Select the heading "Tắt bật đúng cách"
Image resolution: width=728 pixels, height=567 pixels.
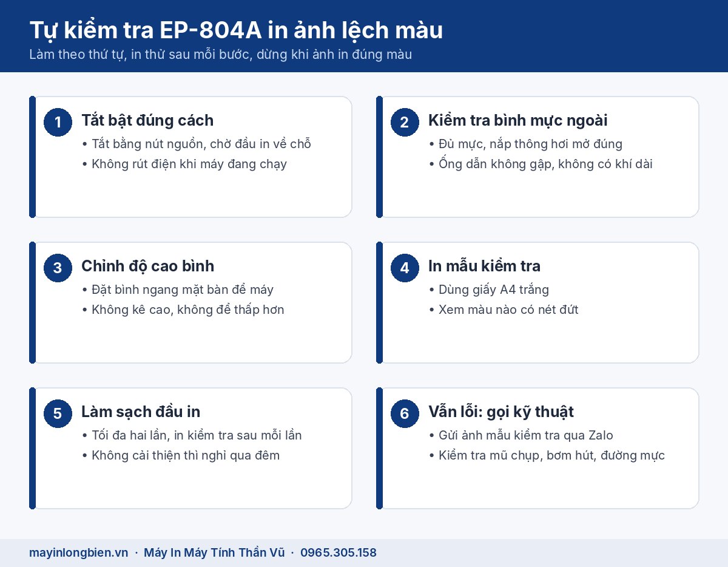pos(147,120)
